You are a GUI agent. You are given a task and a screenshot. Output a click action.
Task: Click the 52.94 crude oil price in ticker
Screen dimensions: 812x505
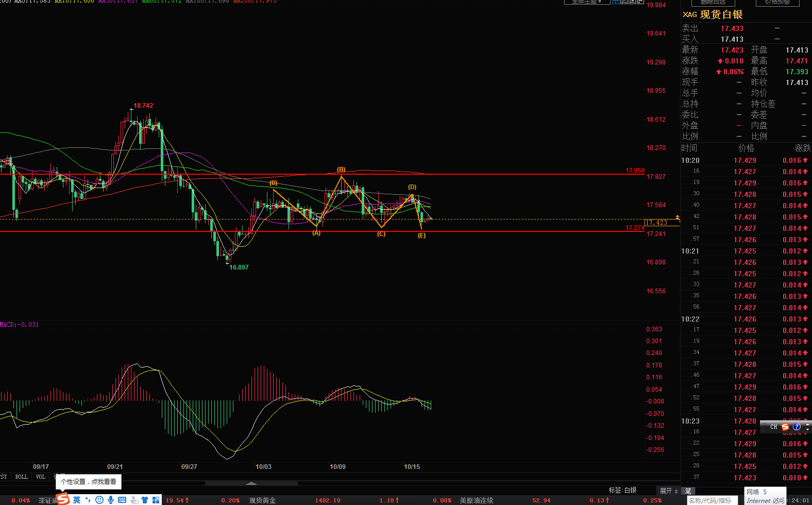(541, 500)
